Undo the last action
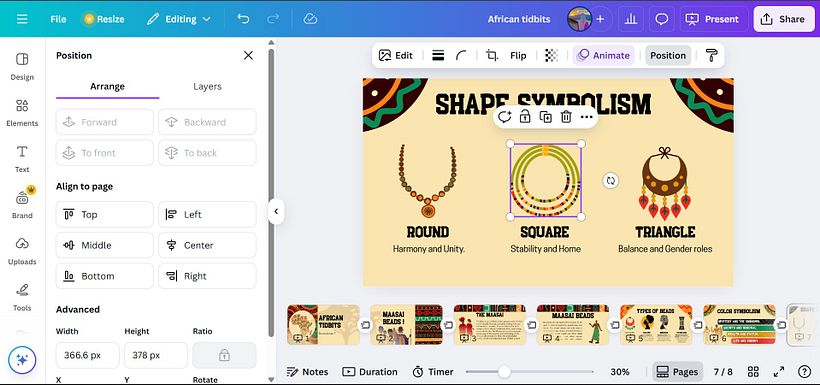Image resolution: width=820 pixels, height=385 pixels. (x=243, y=19)
